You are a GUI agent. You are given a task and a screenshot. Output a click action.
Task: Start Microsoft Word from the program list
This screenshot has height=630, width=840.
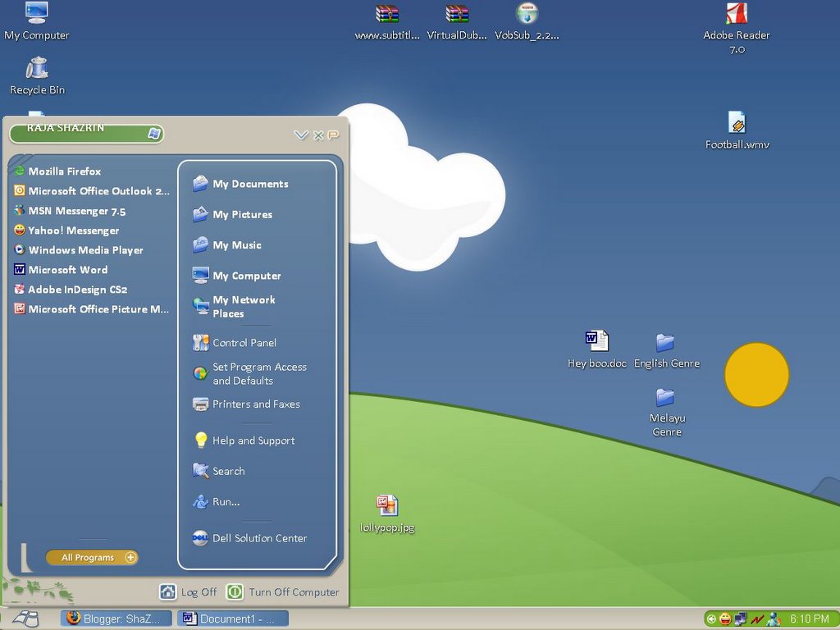coord(61,269)
